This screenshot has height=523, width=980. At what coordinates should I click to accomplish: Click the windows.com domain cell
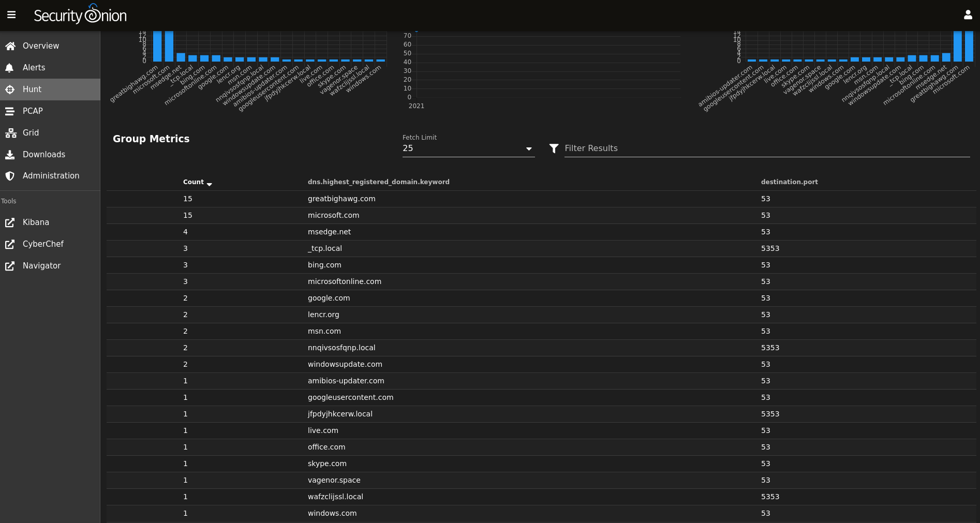[332, 513]
